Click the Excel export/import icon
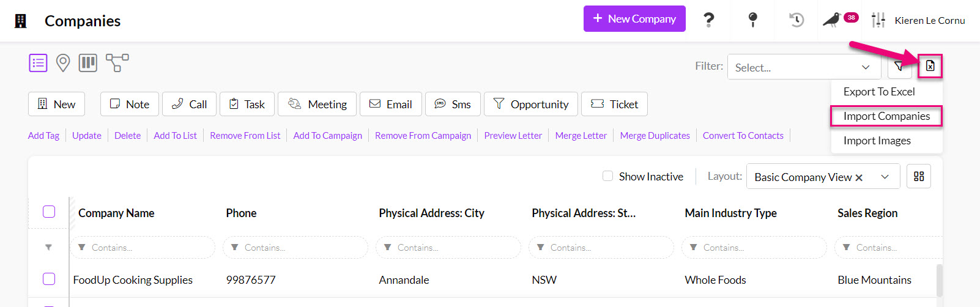Screen dimensions: 980x307 click(x=930, y=66)
